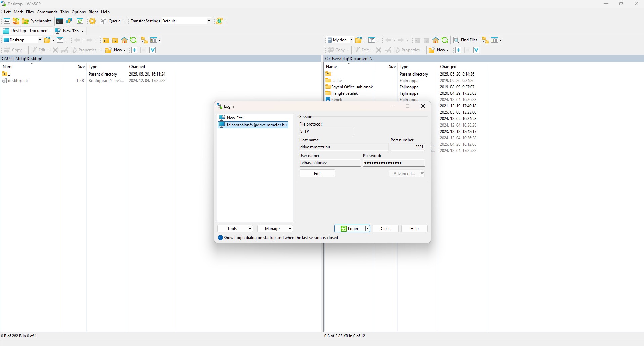Go to home directory in right panel
644x346 pixels.
(x=436, y=40)
